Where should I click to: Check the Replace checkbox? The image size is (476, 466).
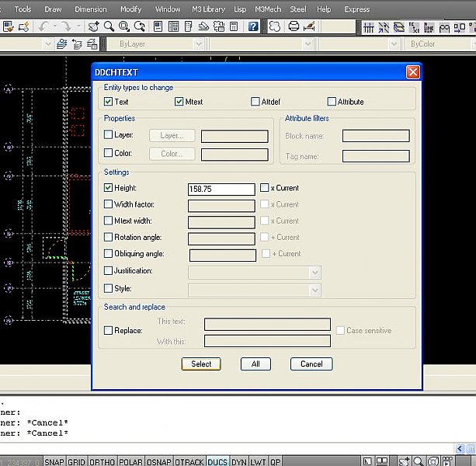tap(109, 331)
